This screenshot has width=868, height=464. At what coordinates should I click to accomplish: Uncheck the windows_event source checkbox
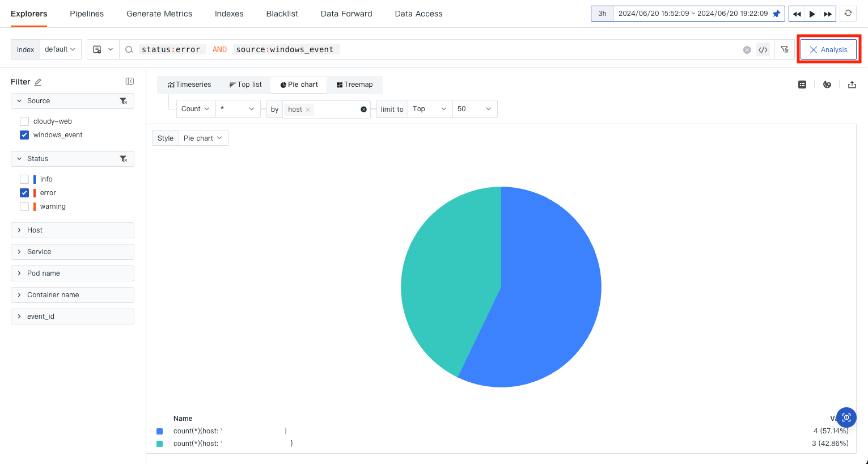click(24, 135)
